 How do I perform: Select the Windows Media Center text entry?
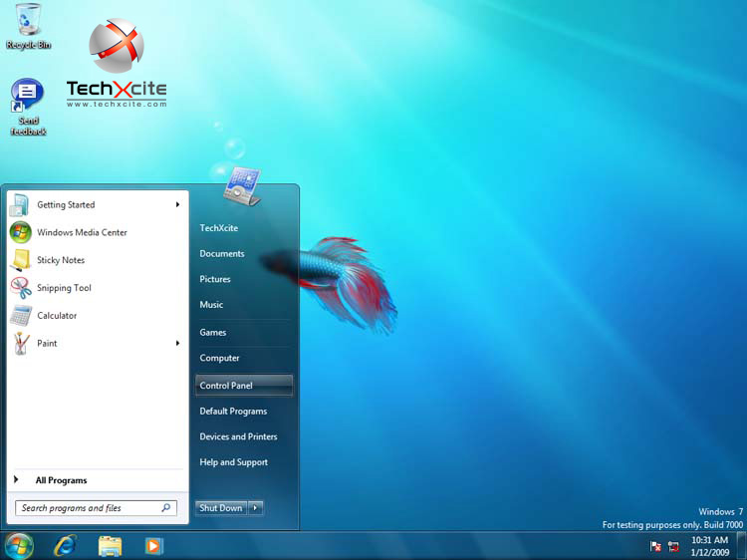82,232
